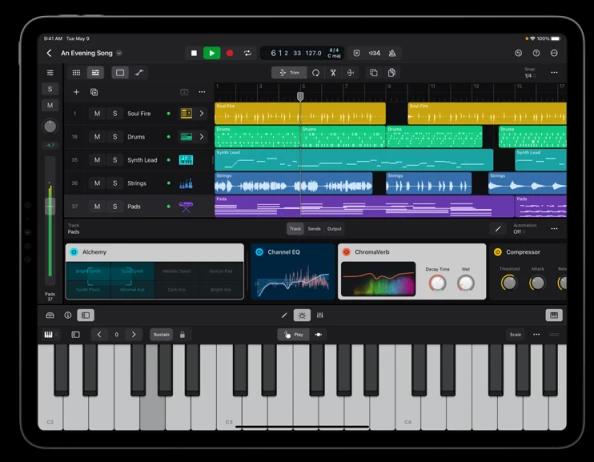Switch to the Output tab
Viewport: 594px width, 462px height.
pyautogui.click(x=334, y=229)
